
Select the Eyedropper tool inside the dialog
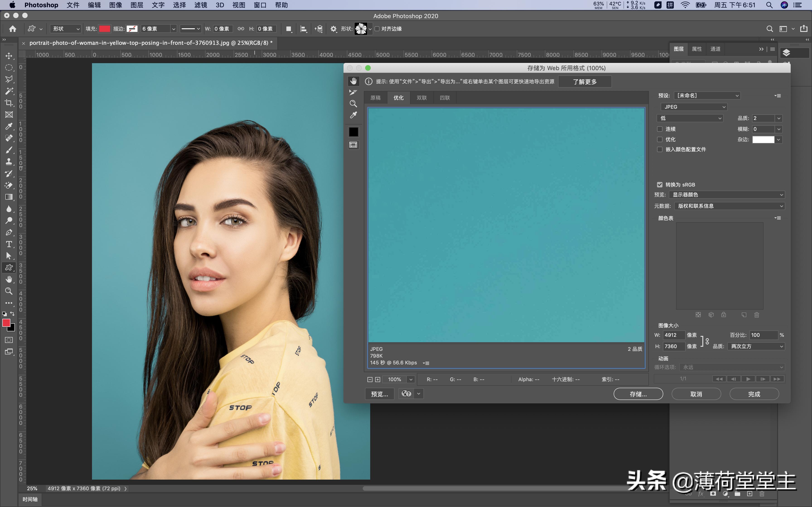point(353,115)
